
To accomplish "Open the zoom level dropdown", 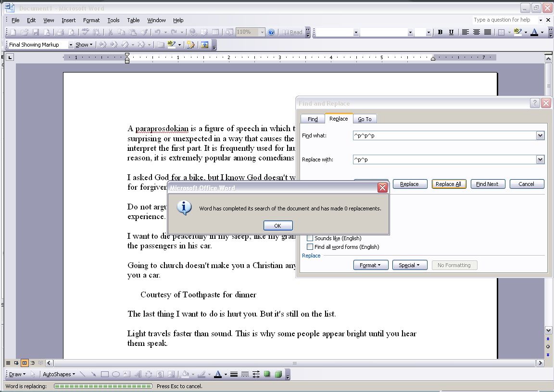I will tap(262, 32).
